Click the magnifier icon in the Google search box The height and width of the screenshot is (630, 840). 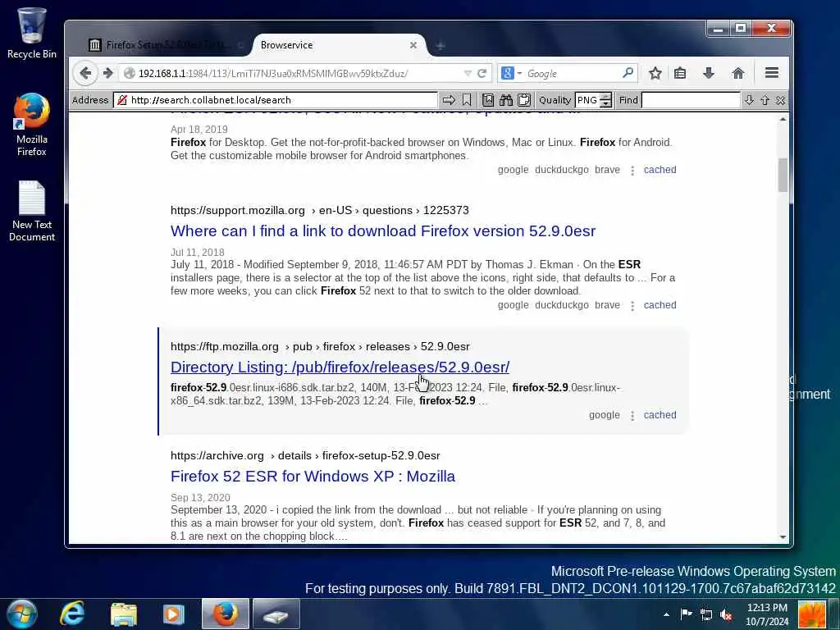click(x=628, y=73)
